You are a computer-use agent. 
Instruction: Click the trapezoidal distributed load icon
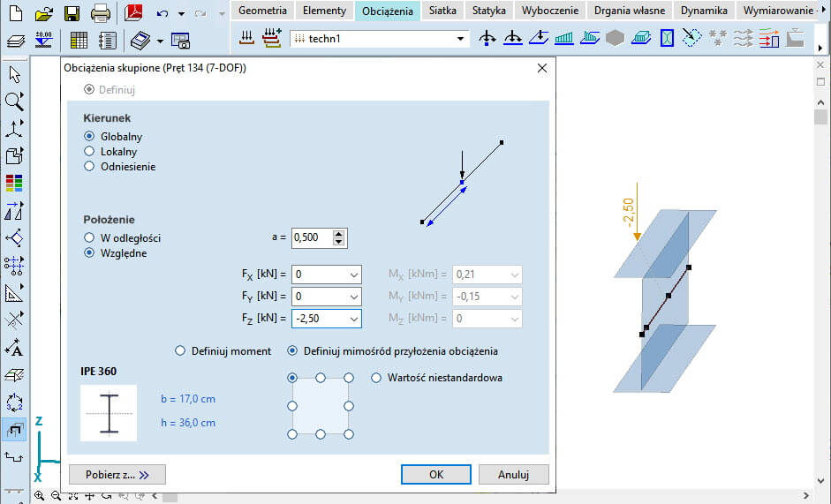[x=564, y=38]
